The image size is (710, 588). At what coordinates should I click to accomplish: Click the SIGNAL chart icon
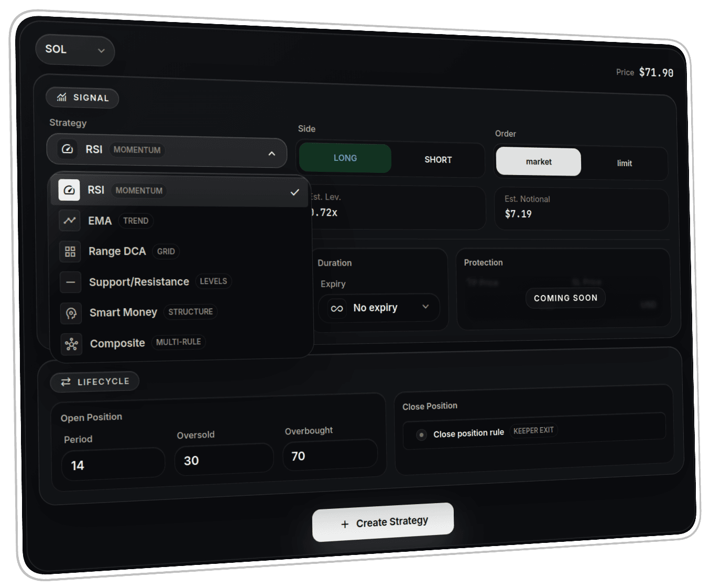(x=62, y=97)
